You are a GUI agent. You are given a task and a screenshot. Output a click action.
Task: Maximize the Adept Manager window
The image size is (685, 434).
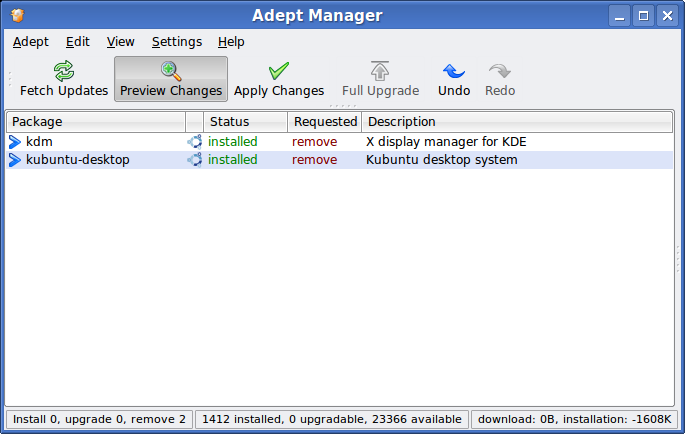click(x=643, y=16)
